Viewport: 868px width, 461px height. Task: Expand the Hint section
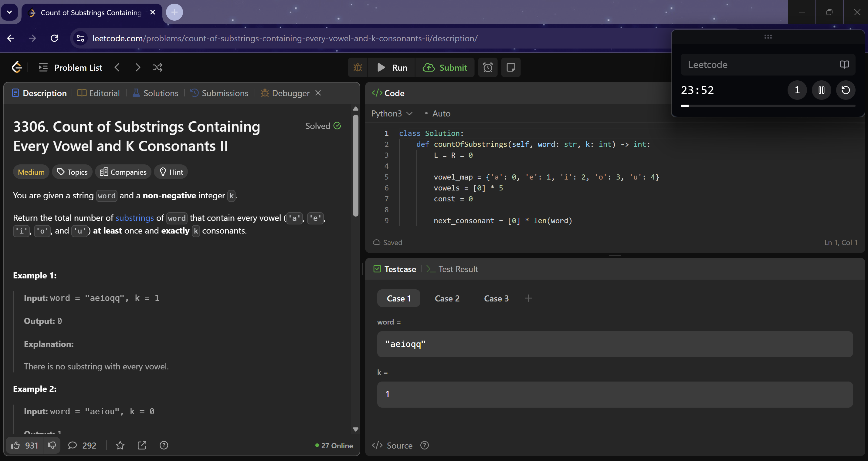pos(171,172)
